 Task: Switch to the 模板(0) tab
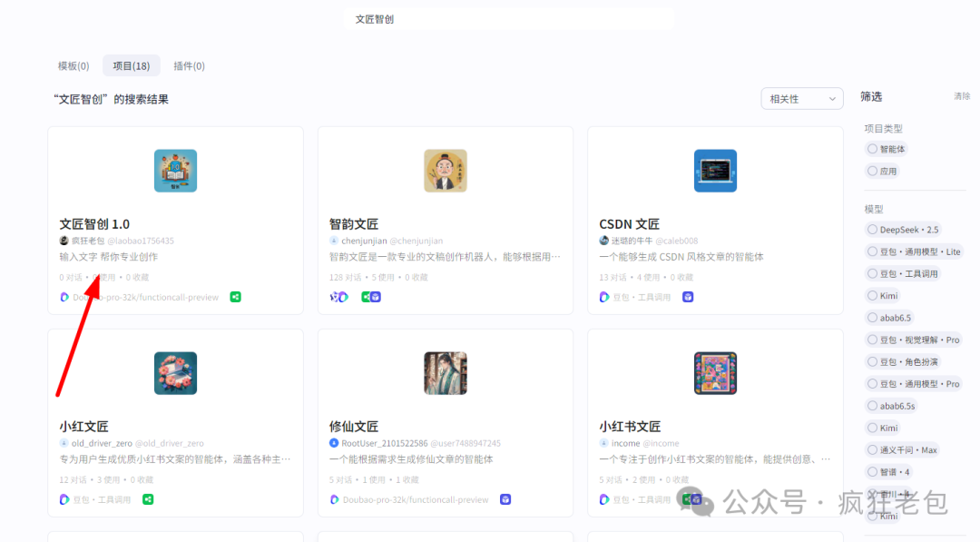[x=73, y=65]
